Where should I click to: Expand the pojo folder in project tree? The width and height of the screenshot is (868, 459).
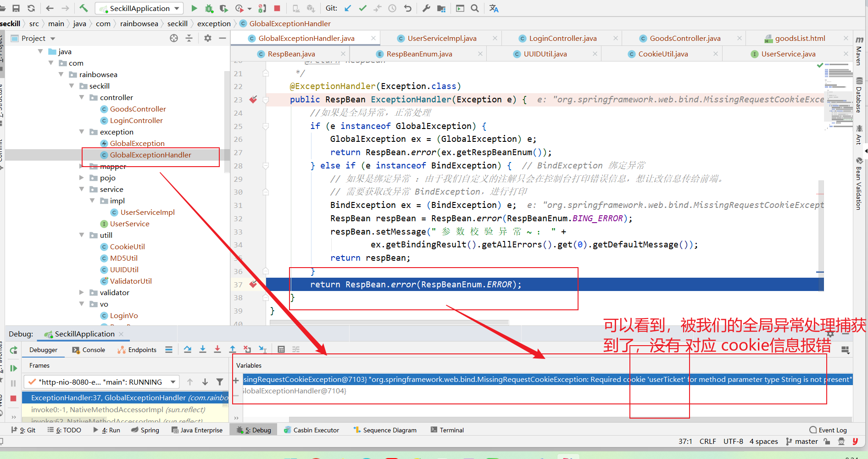(82, 178)
